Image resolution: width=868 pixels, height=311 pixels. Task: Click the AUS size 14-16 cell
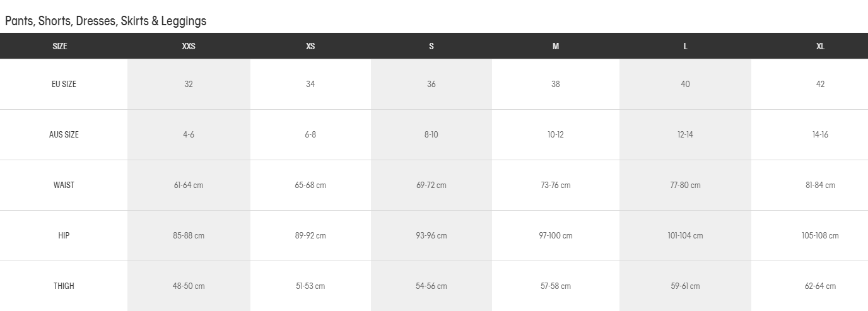[x=820, y=134]
